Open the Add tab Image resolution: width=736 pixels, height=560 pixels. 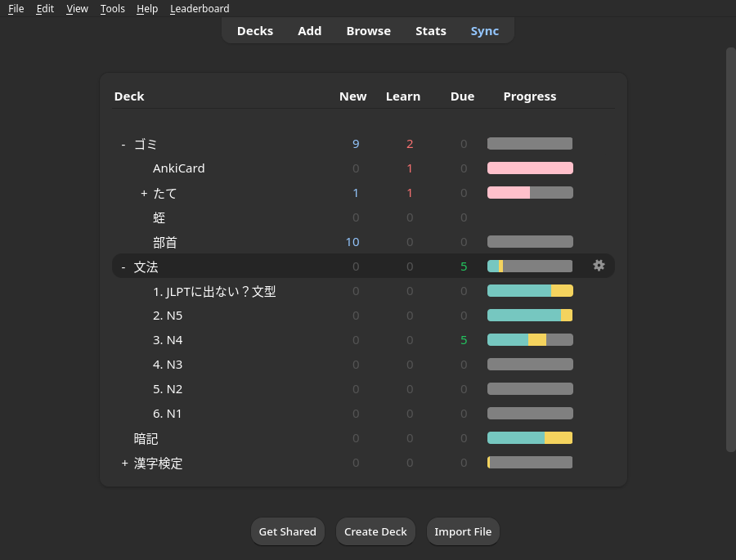click(309, 30)
